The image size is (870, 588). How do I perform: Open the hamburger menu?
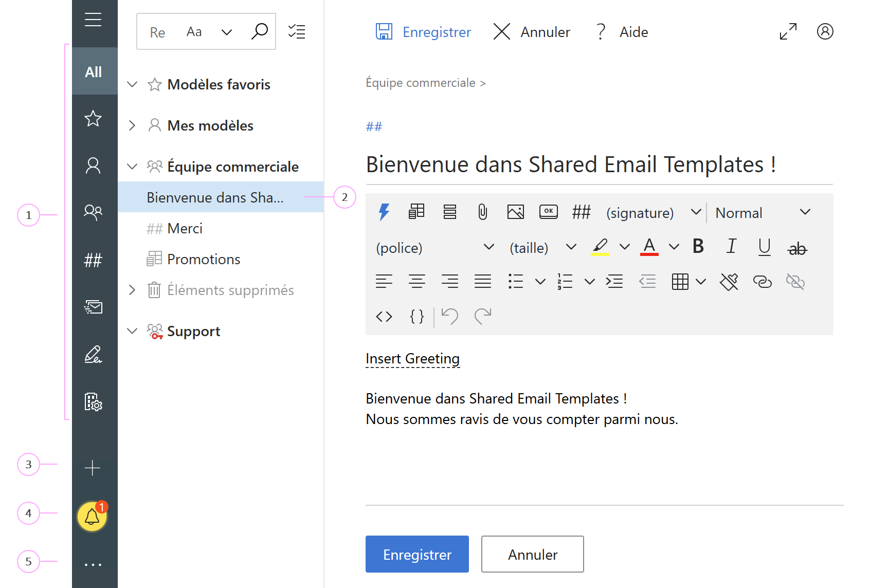[93, 20]
